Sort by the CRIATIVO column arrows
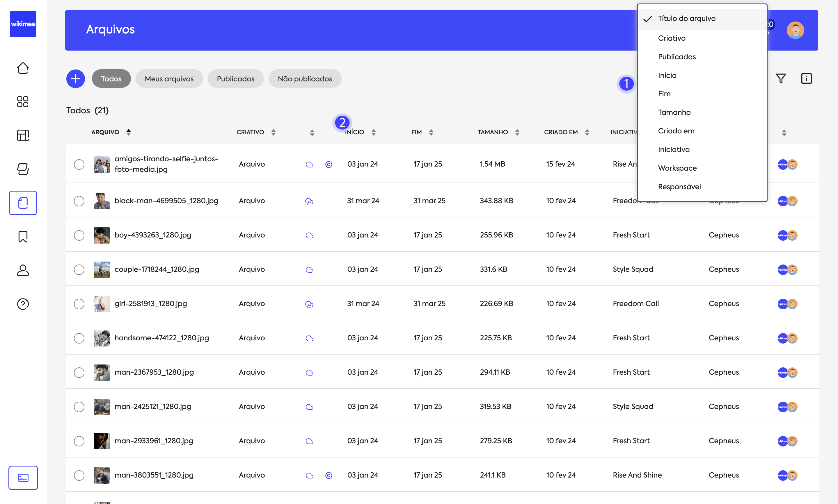 [x=273, y=133]
